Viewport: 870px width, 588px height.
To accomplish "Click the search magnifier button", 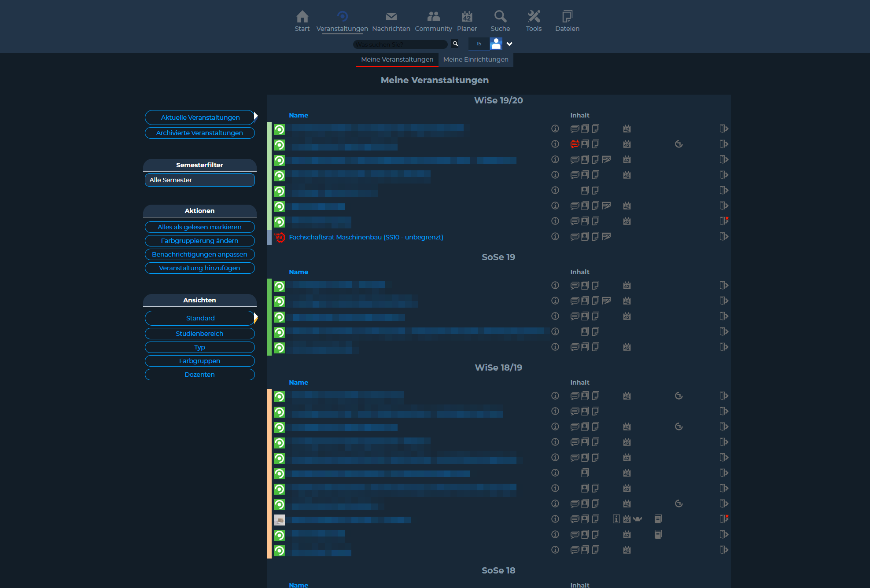I will 455,44.
